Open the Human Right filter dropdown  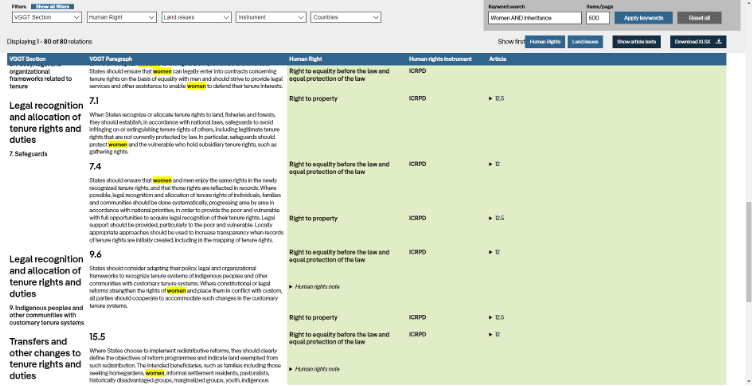pyautogui.click(x=122, y=17)
